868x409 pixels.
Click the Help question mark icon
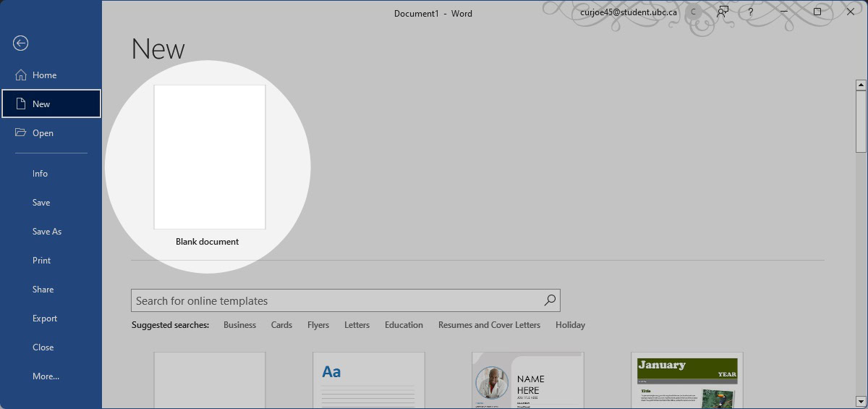click(751, 12)
